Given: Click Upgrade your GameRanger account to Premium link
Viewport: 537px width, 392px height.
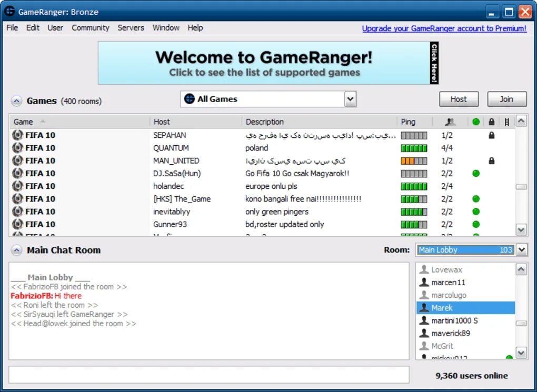Looking at the screenshot, I should click(x=444, y=28).
